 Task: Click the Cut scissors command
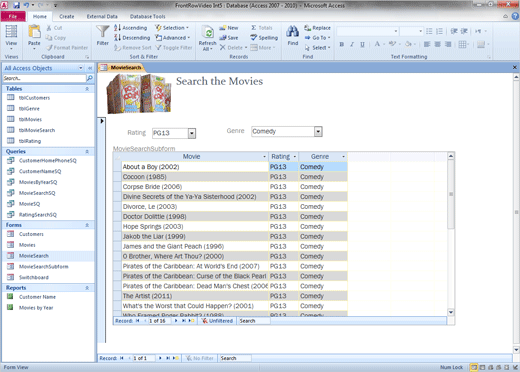click(54, 28)
